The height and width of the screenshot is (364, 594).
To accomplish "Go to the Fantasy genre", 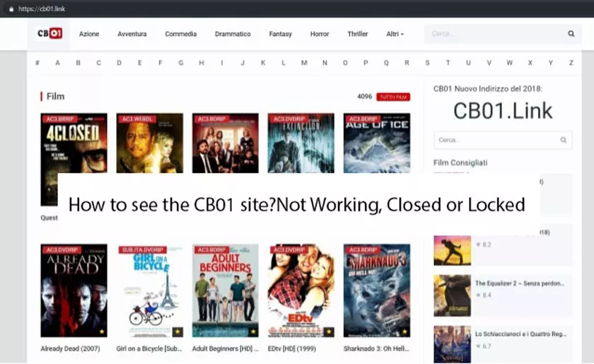I will click(280, 34).
